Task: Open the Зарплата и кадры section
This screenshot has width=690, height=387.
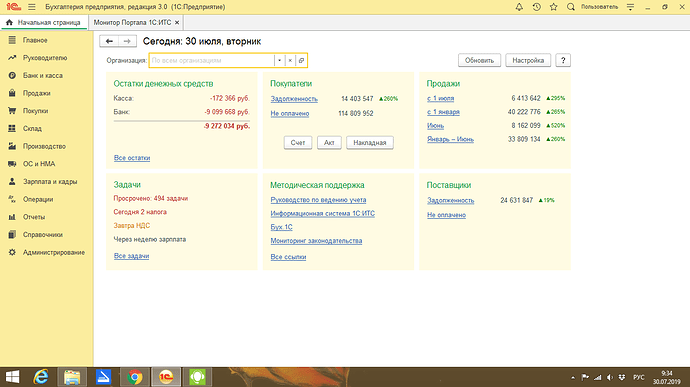Action: (50, 181)
